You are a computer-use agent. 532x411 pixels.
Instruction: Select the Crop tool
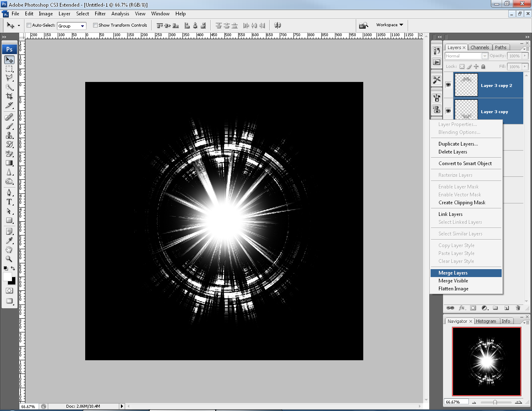pyautogui.click(x=10, y=96)
